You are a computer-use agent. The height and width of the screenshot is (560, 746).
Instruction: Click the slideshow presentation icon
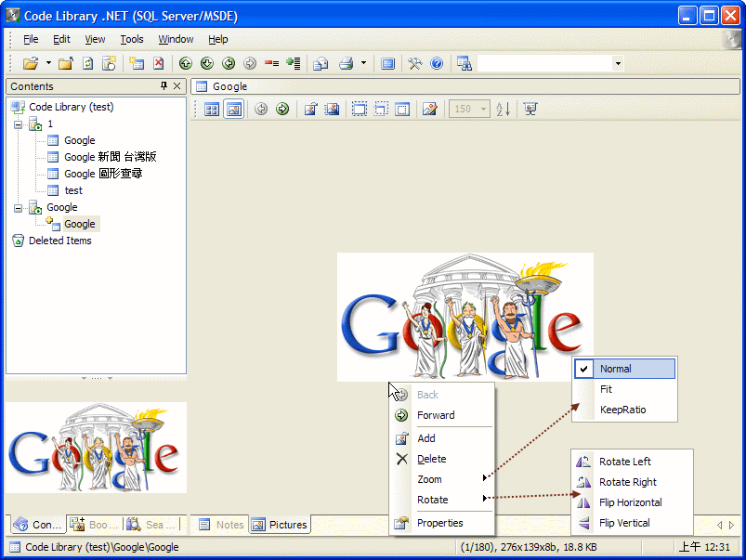pos(530,109)
